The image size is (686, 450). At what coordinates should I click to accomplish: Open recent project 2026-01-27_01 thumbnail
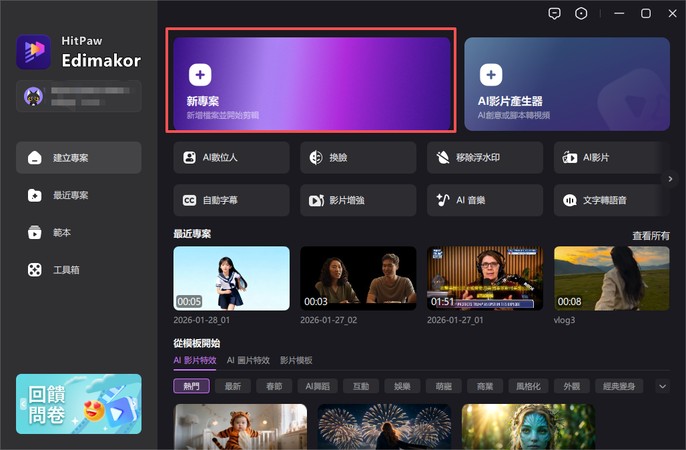[x=485, y=279]
